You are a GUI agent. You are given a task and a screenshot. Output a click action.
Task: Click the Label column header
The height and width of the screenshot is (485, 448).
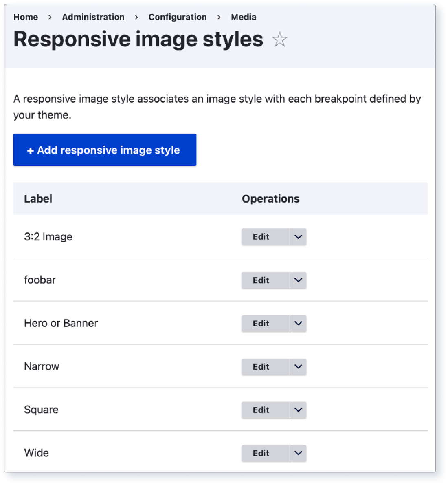pos(38,198)
